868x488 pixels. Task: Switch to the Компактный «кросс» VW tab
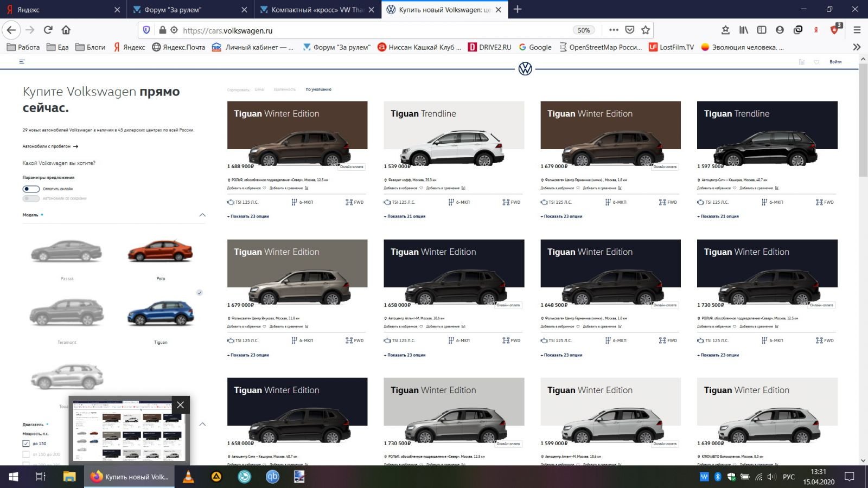click(317, 9)
